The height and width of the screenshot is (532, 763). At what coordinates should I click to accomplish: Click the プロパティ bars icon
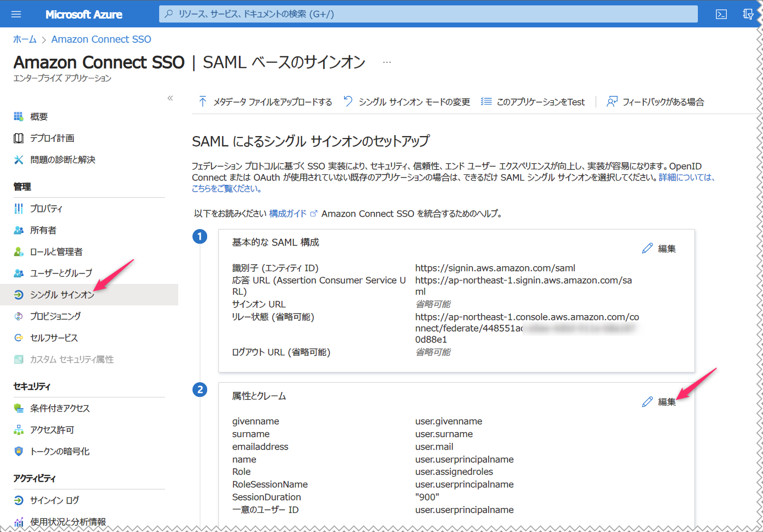[19, 208]
